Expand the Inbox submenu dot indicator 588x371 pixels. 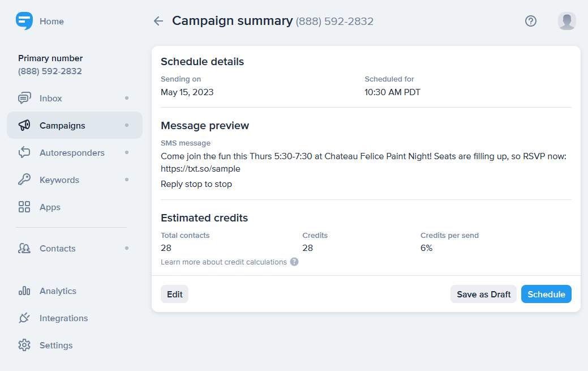(x=127, y=98)
